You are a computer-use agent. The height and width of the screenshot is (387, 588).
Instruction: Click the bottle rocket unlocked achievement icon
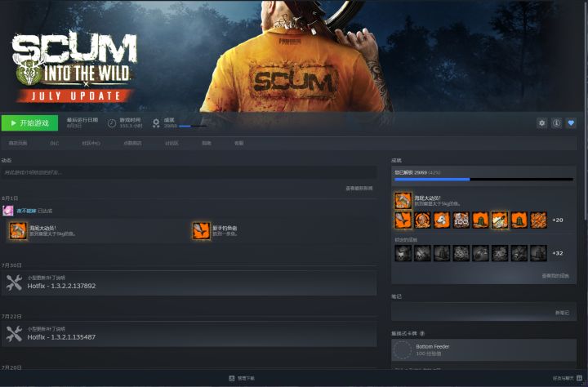pos(500,220)
